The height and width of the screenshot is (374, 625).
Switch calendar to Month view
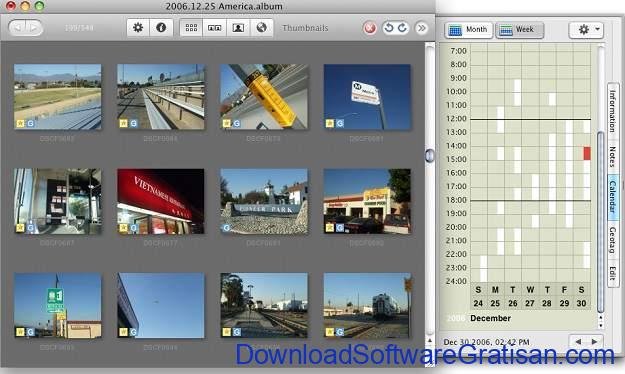468,30
